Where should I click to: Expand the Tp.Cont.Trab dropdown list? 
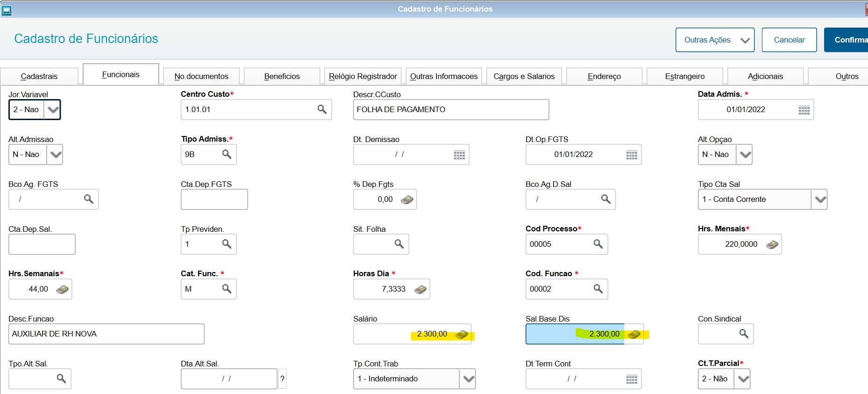pos(468,379)
